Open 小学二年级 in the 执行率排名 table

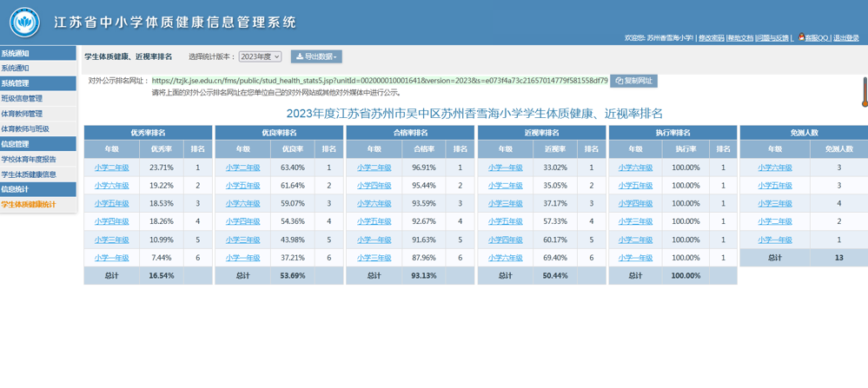[635, 240]
